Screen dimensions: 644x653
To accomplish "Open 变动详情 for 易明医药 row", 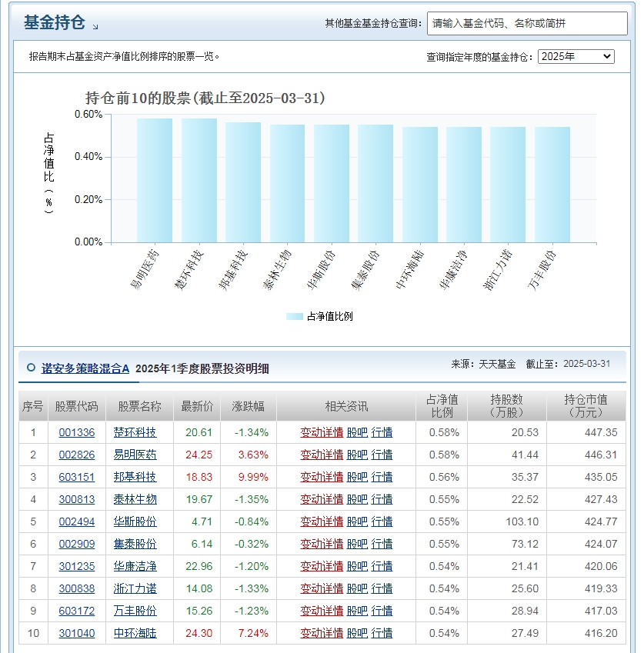I will pyautogui.click(x=322, y=455).
